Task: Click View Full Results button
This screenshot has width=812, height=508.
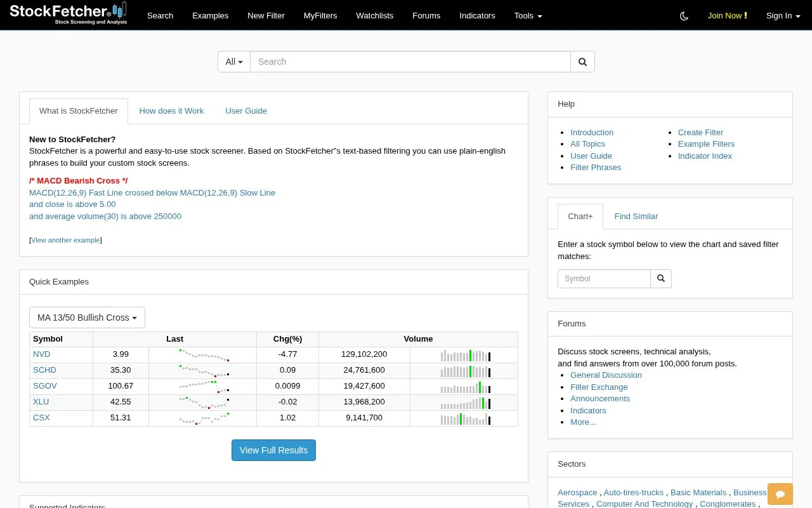Action: point(273,450)
